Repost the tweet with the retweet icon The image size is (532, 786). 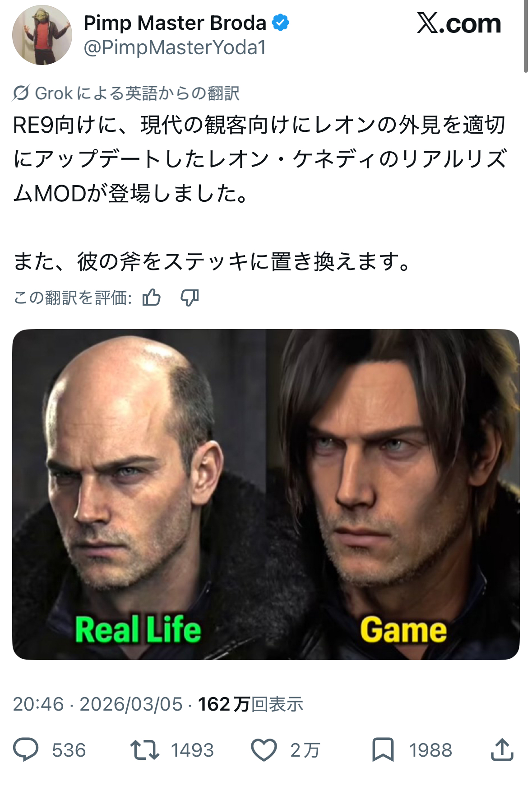[144, 749]
